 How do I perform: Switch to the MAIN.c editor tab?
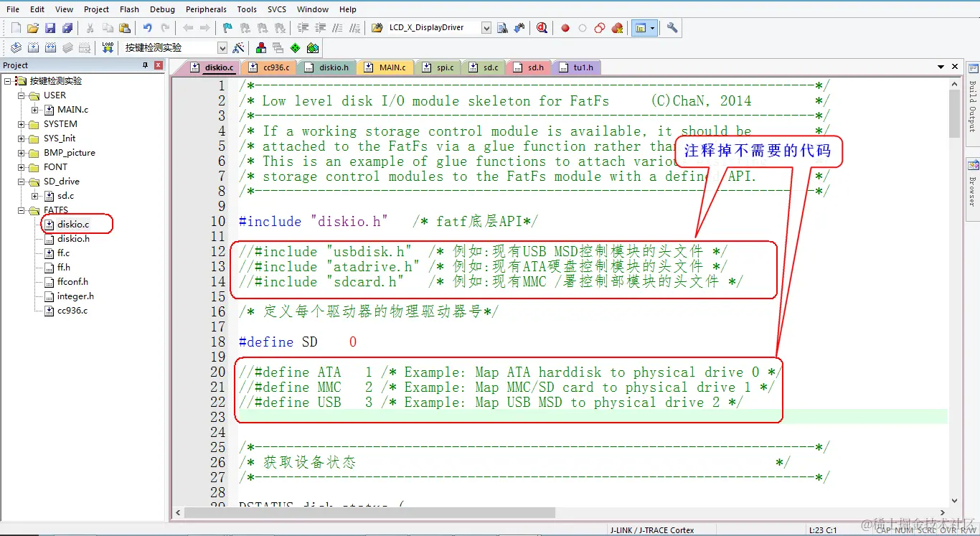tap(385, 67)
